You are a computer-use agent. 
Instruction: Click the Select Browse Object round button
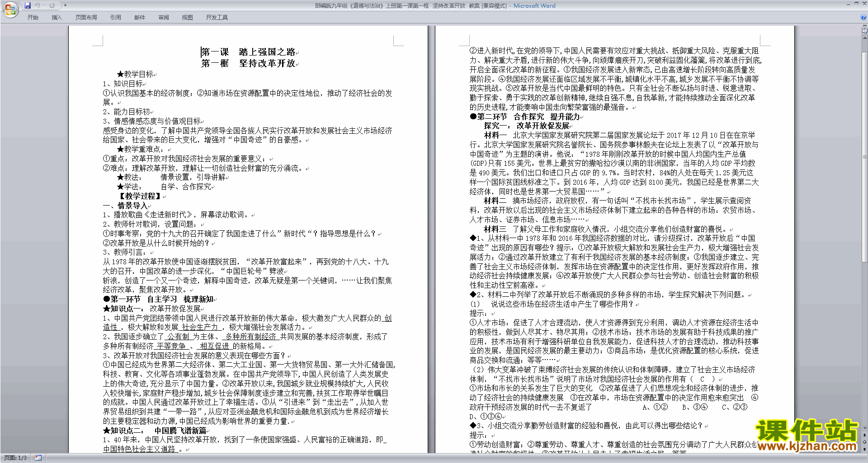865,442
